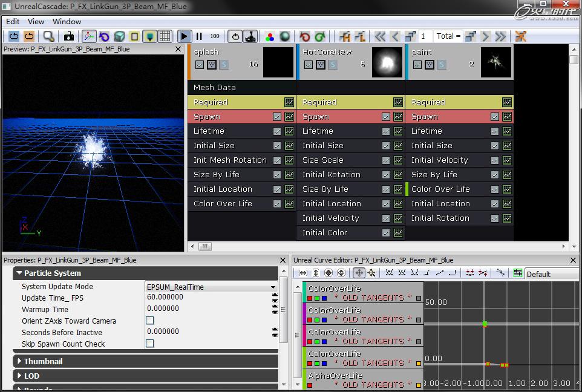Screen dimensions: 582x392
Task: Click the Redo toolbar icon
Action: coord(319,37)
